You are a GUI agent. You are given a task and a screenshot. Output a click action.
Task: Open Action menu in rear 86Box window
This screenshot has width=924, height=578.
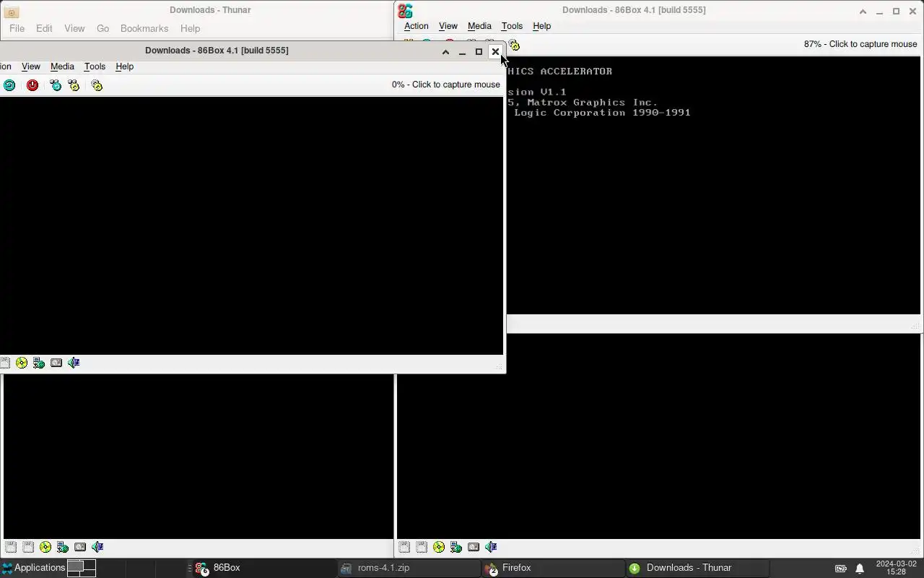point(417,26)
